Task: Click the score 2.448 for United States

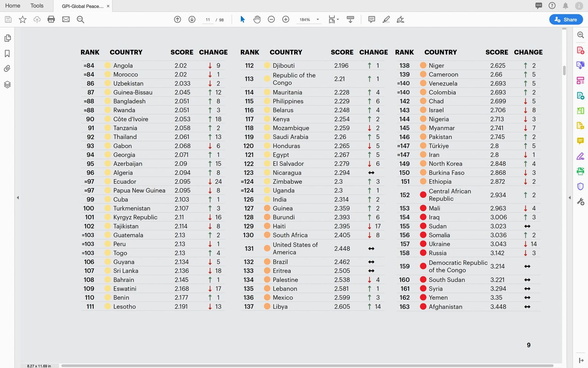Action: point(342,248)
